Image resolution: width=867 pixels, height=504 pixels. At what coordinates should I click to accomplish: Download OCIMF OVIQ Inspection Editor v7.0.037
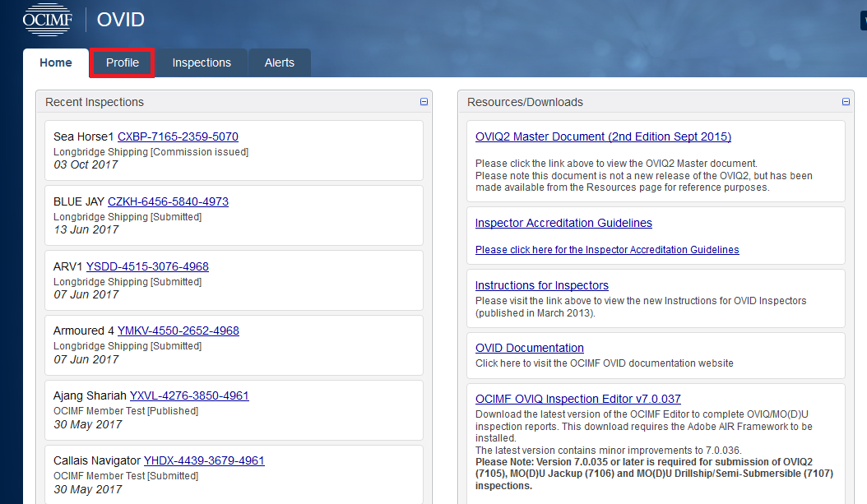coord(577,399)
